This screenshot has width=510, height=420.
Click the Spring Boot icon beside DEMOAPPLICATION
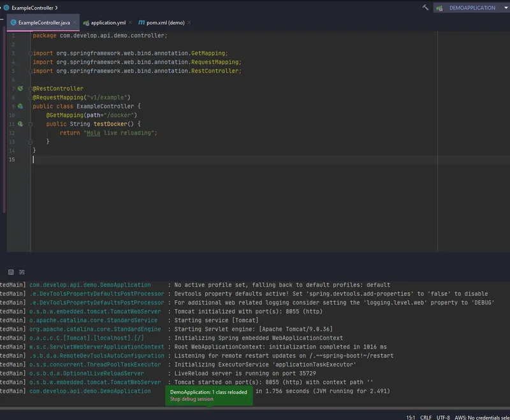coord(439,8)
